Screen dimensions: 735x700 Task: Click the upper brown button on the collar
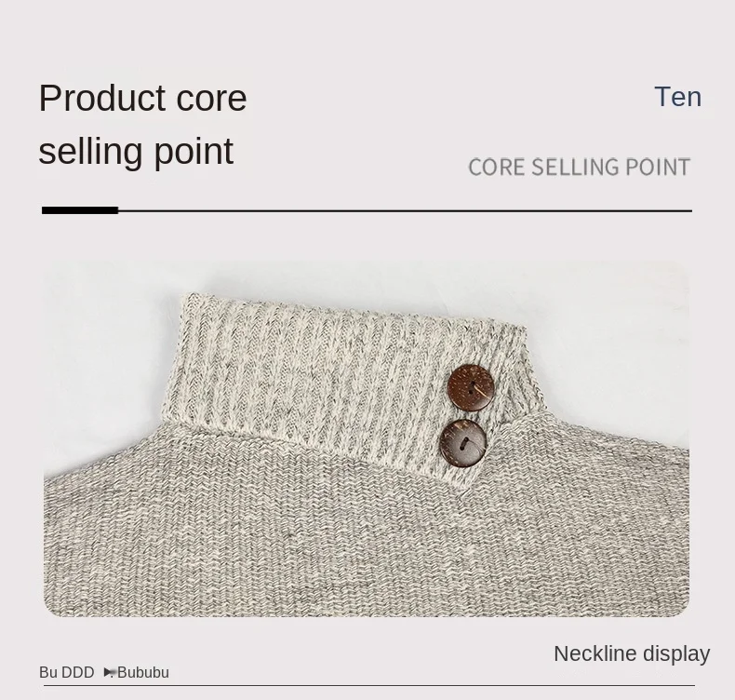tap(471, 388)
